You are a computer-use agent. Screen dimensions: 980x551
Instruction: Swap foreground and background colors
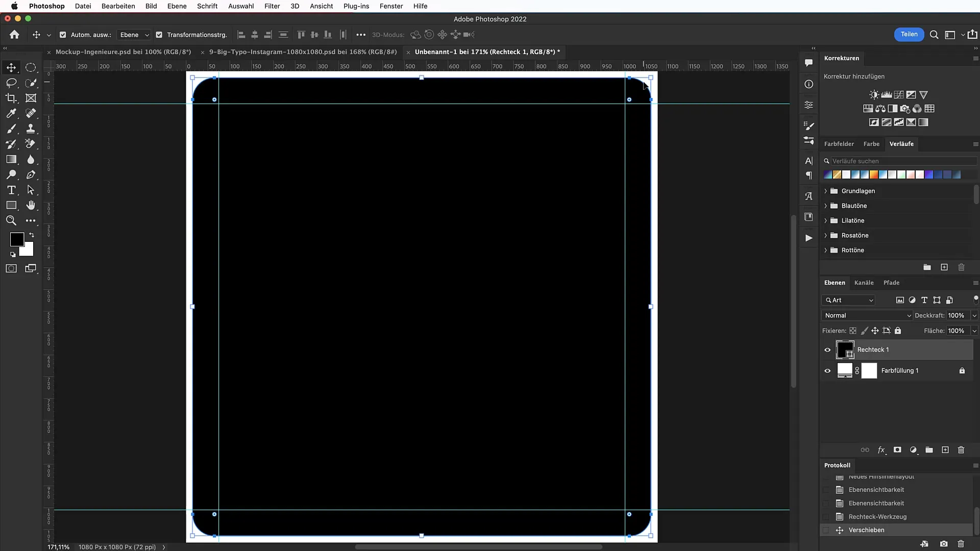click(32, 235)
